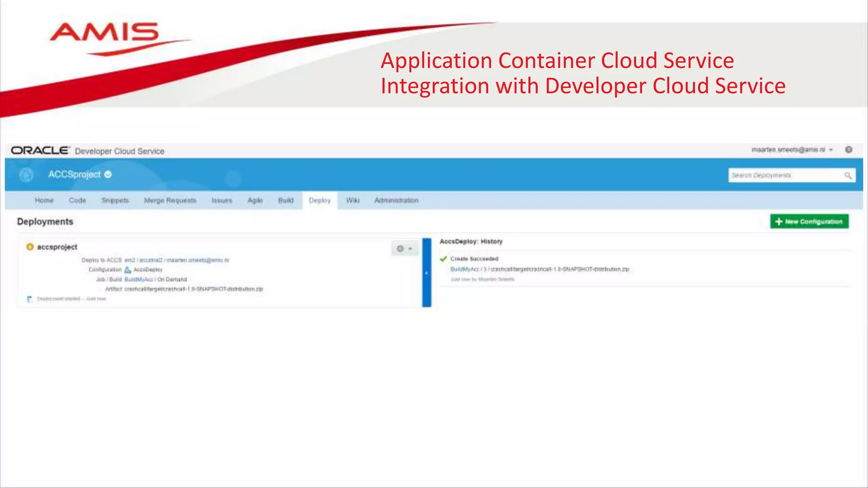868x488 pixels.
Task: Open the gear menu for accsproject deployment
Action: tap(404, 249)
